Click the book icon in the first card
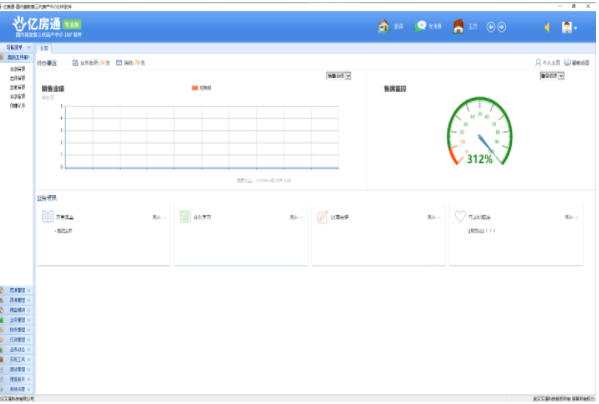The image size is (599, 404). pos(48,217)
